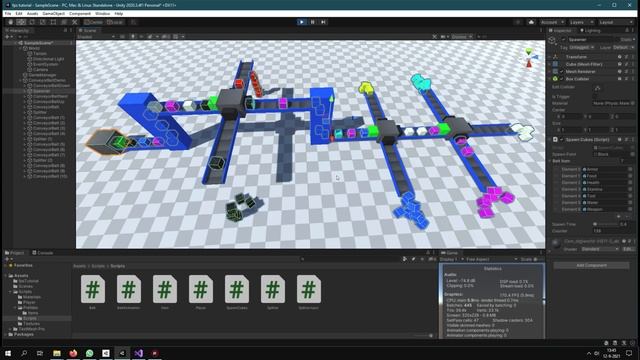The width and height of the screenshot is (640, 360).
Task: Open the Edit menu
Action: click(x=19, y=13)
